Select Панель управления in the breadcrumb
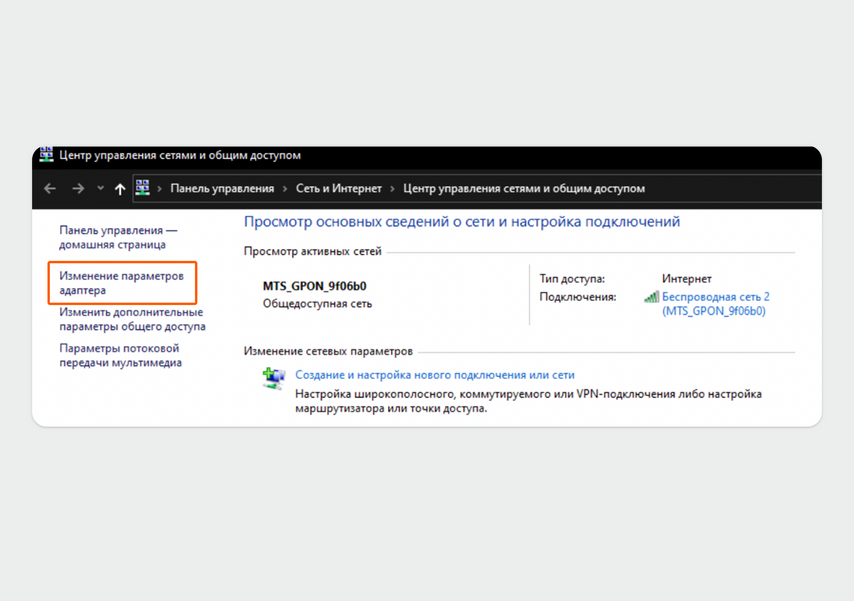Viewport: 854px width, 601px height. 222,189
